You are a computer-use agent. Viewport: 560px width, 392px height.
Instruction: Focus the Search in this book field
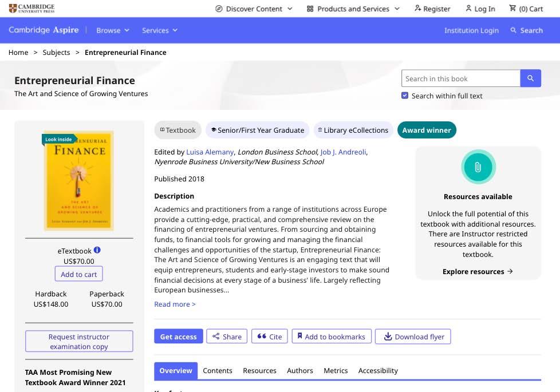(x=461, y=78)
